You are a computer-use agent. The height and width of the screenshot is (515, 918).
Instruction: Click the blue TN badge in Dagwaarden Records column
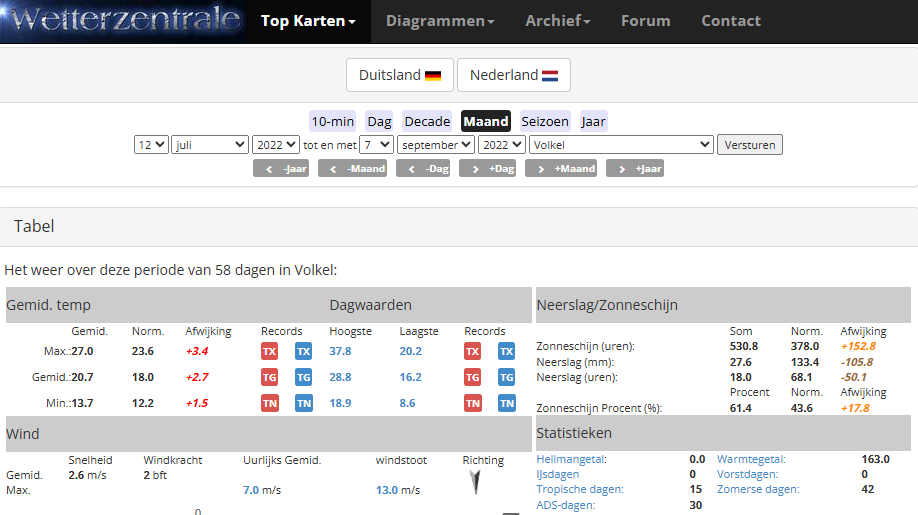[506, 403]
